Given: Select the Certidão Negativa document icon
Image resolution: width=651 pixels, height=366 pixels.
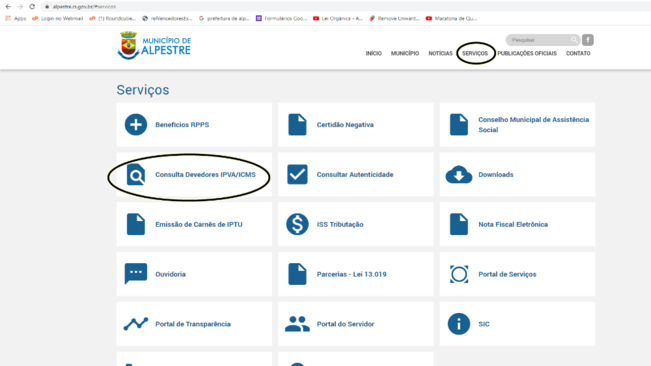Looking at the screenshot, I should pos(297,124).
